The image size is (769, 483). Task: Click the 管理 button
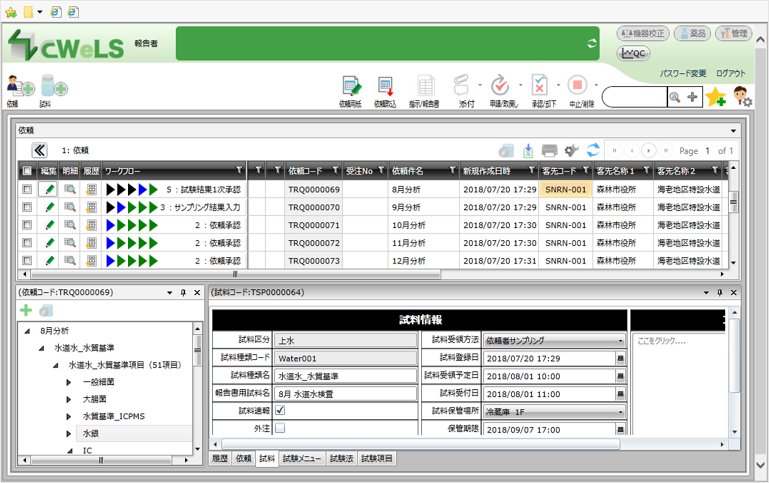pos(734,33)
